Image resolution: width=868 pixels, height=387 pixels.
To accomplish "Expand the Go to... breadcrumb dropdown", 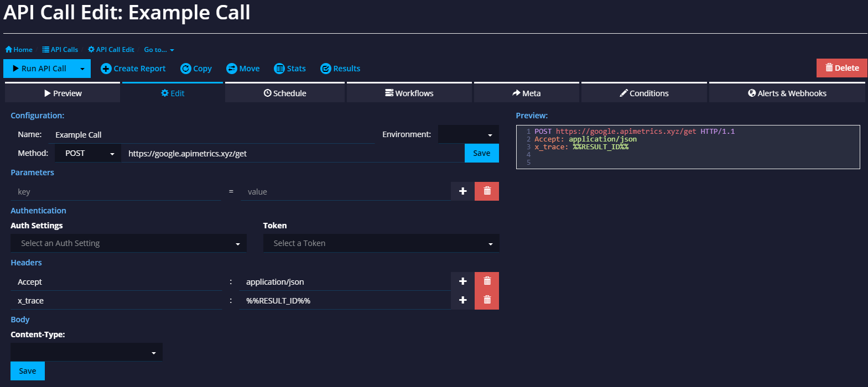I will (x=159, y=50).
